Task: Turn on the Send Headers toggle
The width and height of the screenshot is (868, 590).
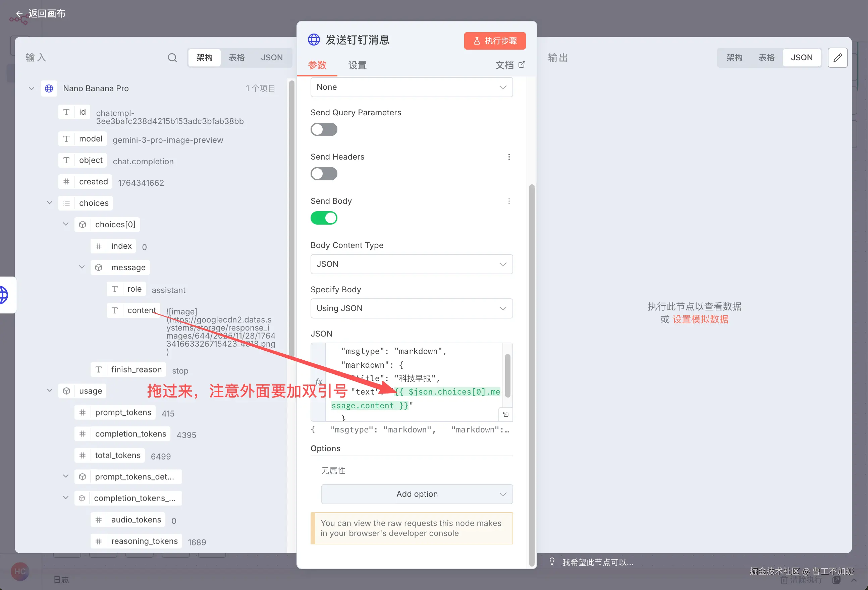Action: tap(324, 174)
